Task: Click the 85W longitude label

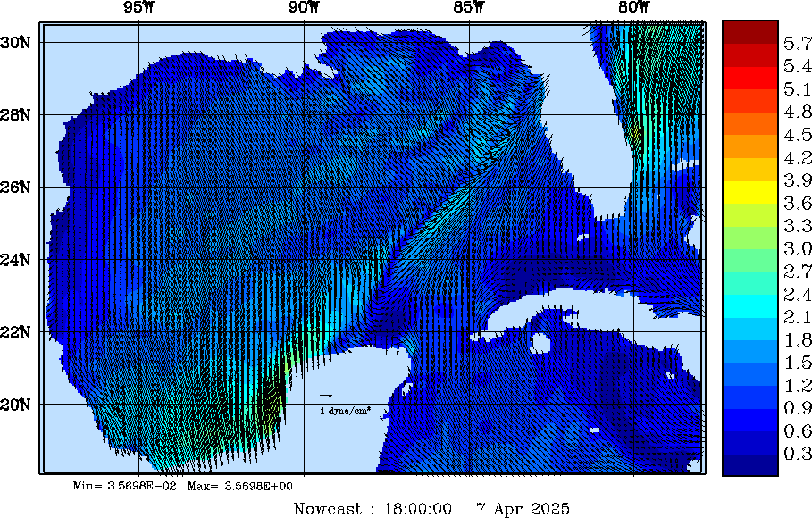Action: pos(470,7)
